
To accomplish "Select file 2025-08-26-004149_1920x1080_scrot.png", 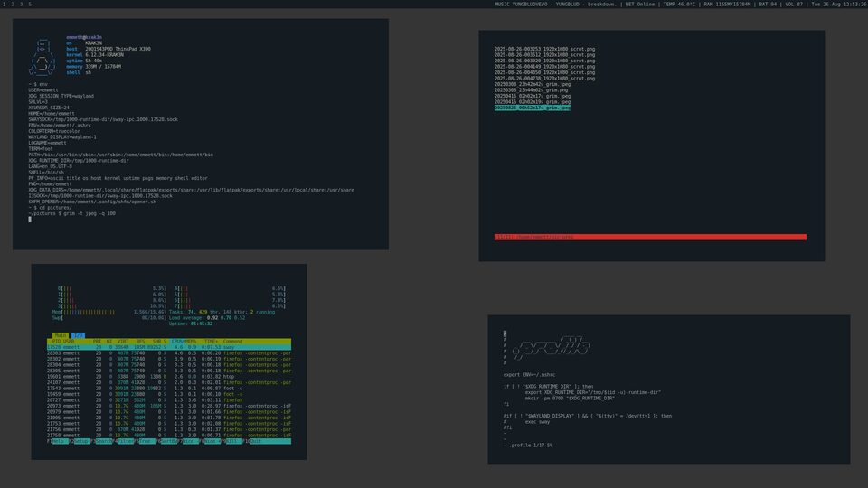I will click(544, 66).
